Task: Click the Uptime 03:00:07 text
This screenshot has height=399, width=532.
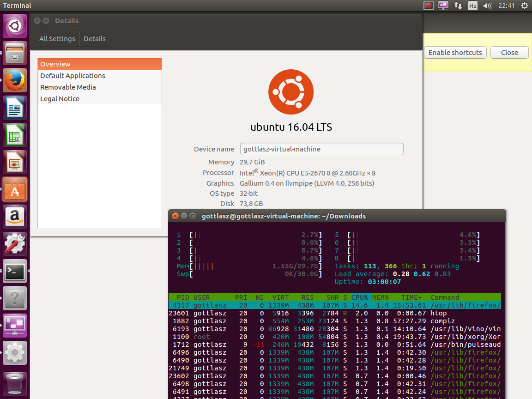Action: point(368,282)
